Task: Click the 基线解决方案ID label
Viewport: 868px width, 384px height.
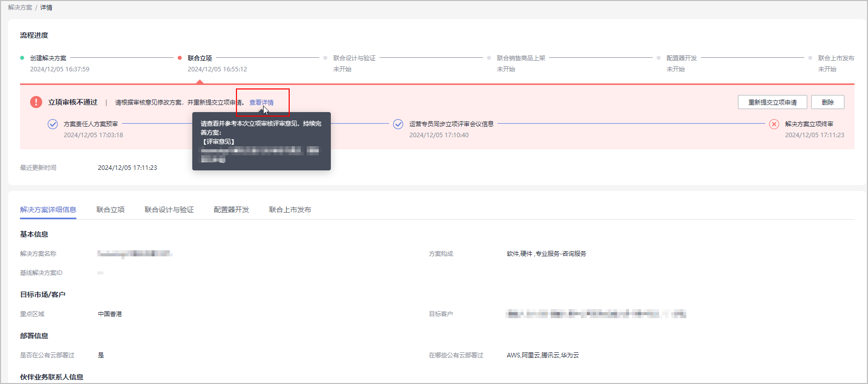Action: click(41, 273)
